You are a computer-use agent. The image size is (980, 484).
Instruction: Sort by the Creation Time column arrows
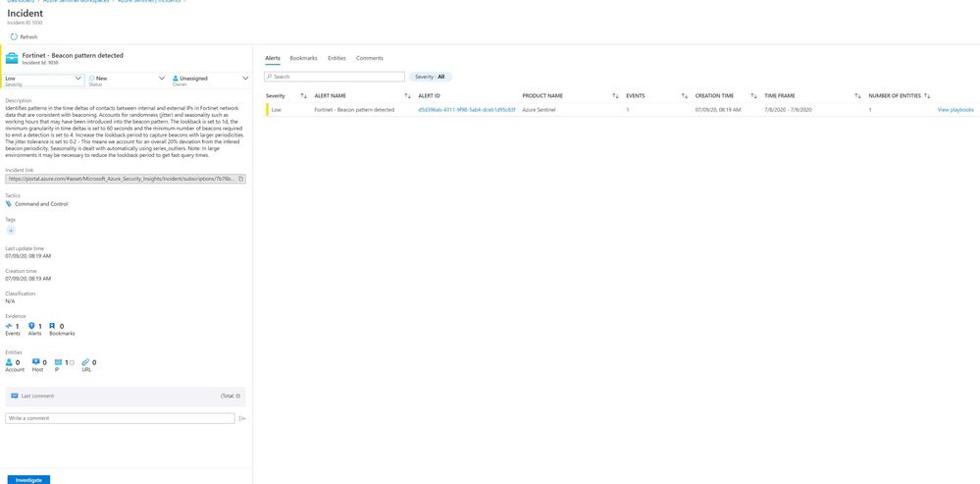(753, 95)
